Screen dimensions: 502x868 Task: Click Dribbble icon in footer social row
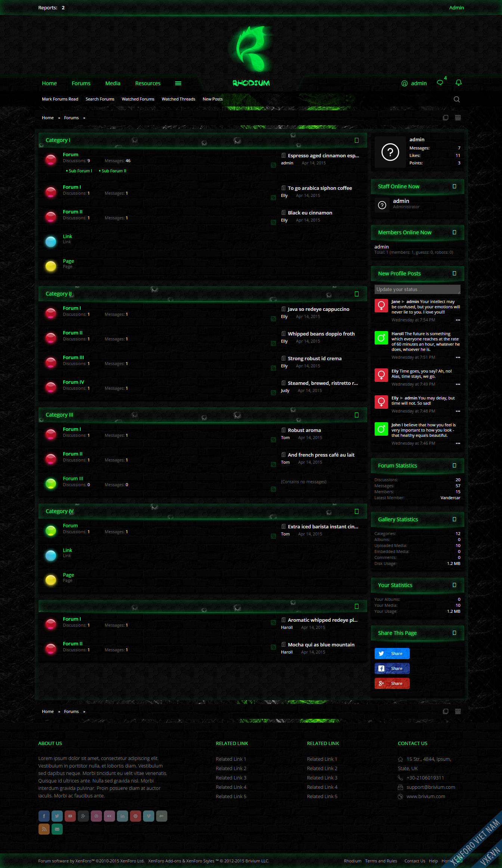(x=96, y=816)
